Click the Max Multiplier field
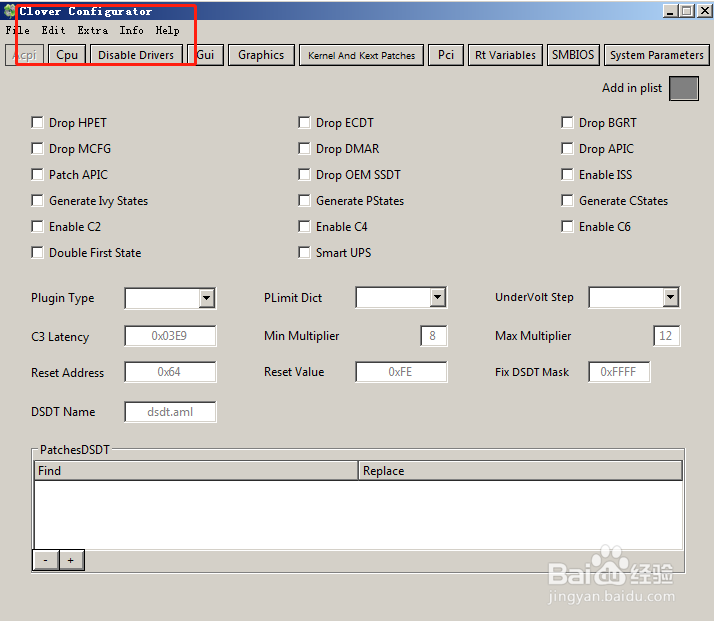The image size is (714, 621). [666, 336]
